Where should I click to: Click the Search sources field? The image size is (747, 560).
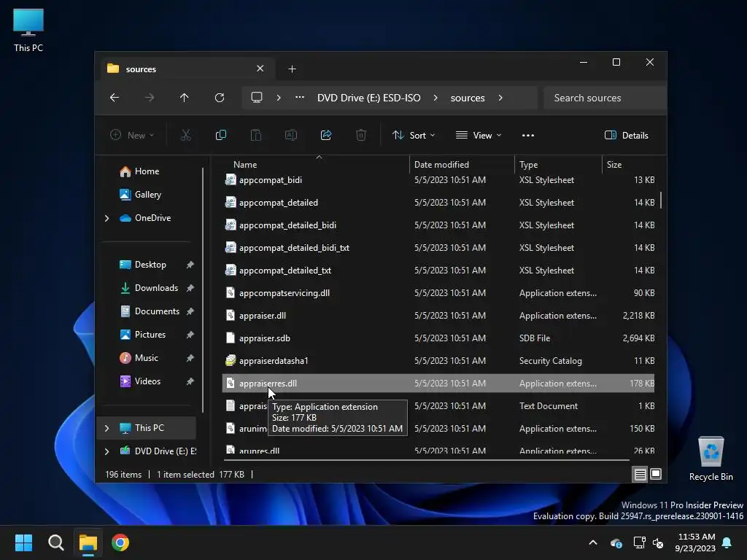point(604,98)
